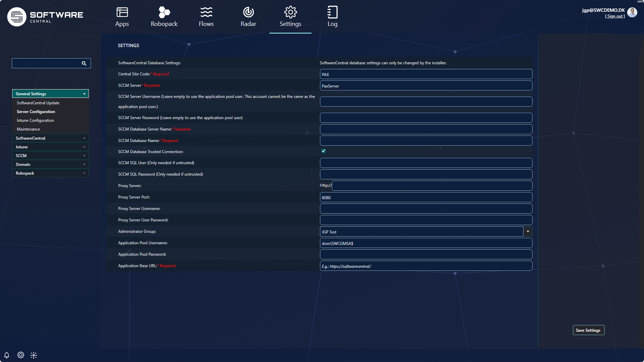This screenshot has height=362, width=644.
Task: Click the Application Pool Password field
Action: [426, 254]
